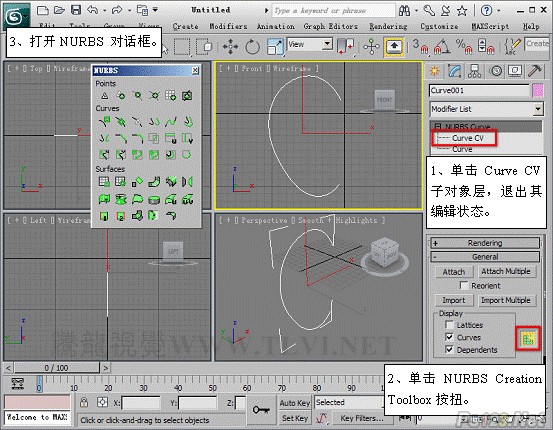Expand the Rendering rollout

tap(485, 243)
